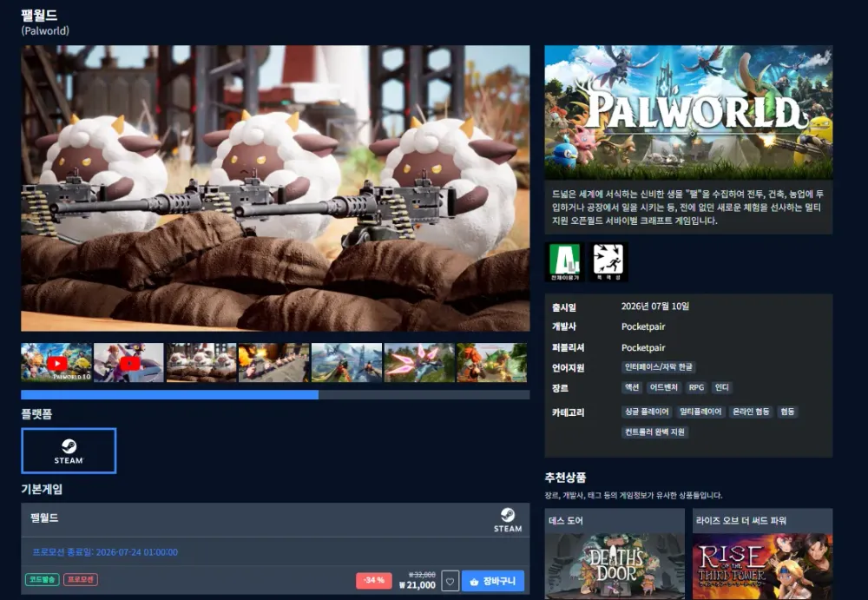
Task: Click the ₩21,000 sale price
Action: (417, 585)
